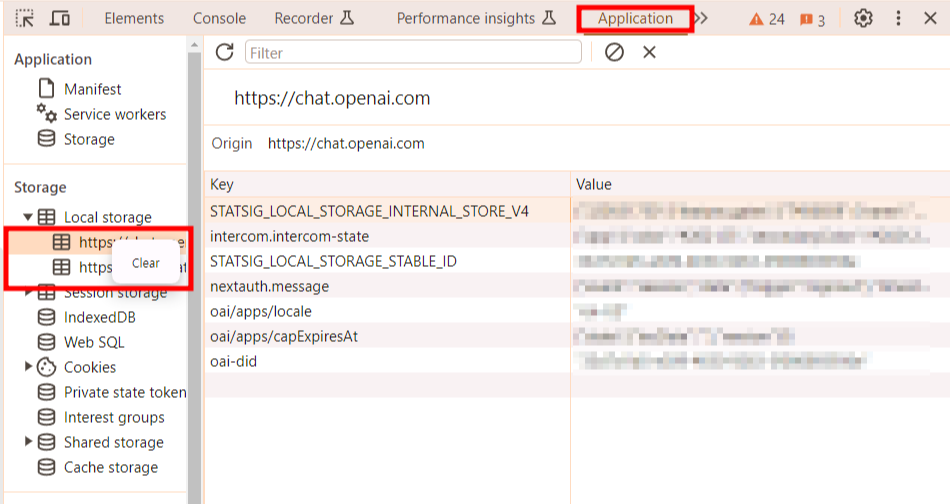Viewport: 950px width, 504px height.
Task: Click the Key column header
Action: [387, 184]
